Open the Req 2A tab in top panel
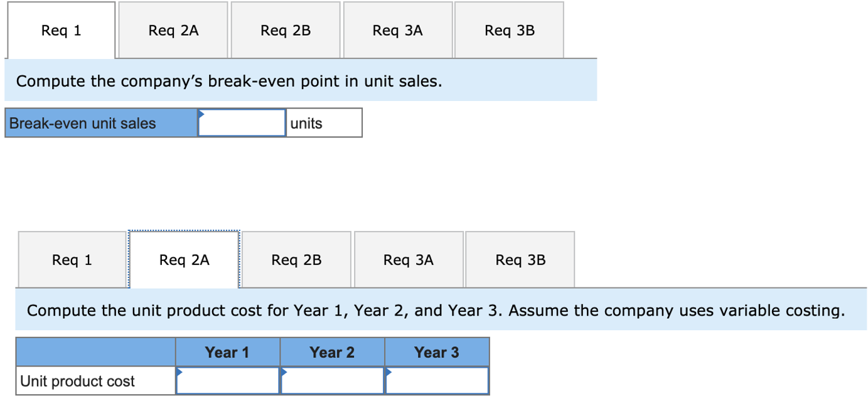This screenshot has width=868, height=406. (x=173, y=29)
